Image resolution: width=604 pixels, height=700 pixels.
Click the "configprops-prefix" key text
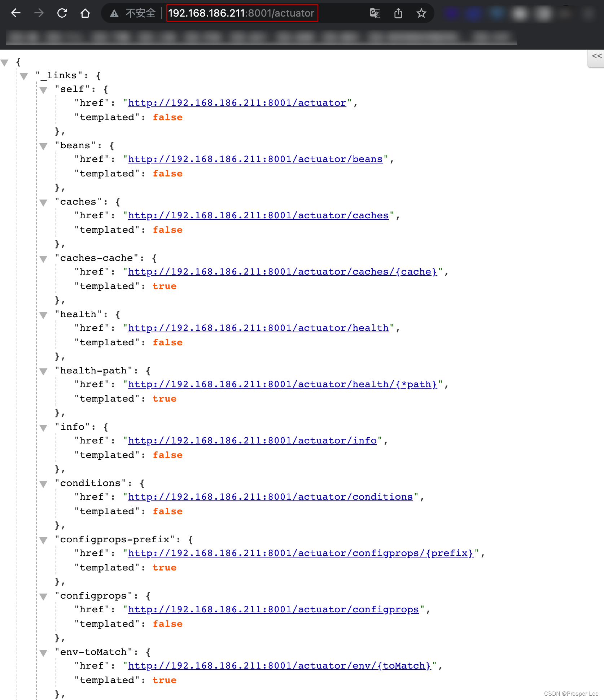tap(115, 539)
